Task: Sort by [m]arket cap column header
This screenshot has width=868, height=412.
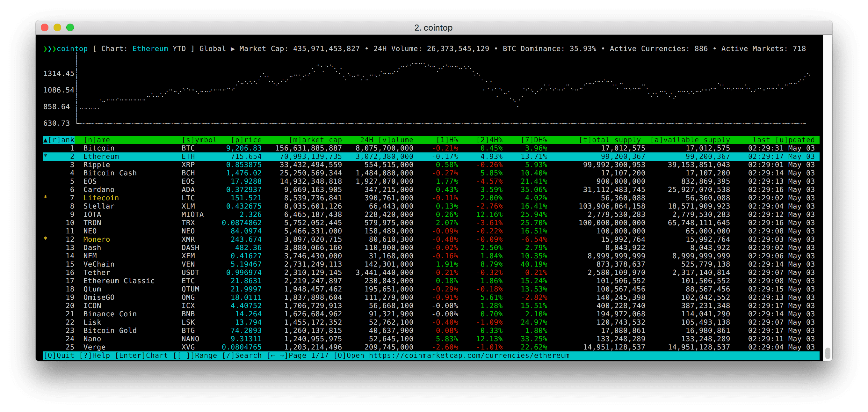Action: (x=315, y=140)
